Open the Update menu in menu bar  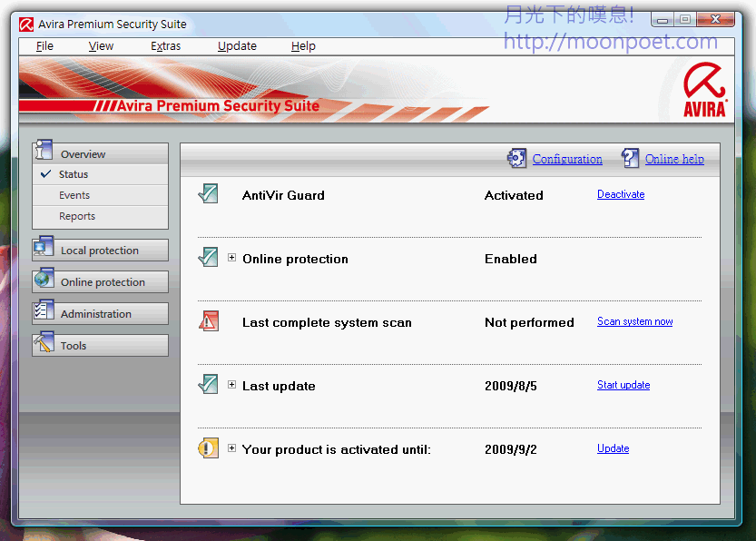pos(237,46)
